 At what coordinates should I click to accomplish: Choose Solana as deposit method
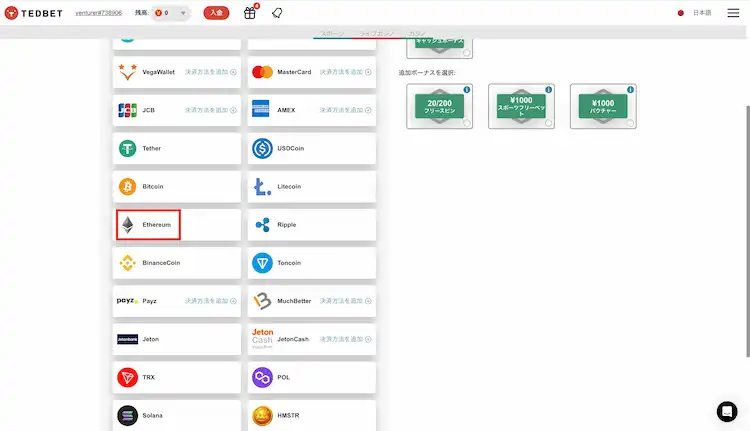tap(176, 415)
